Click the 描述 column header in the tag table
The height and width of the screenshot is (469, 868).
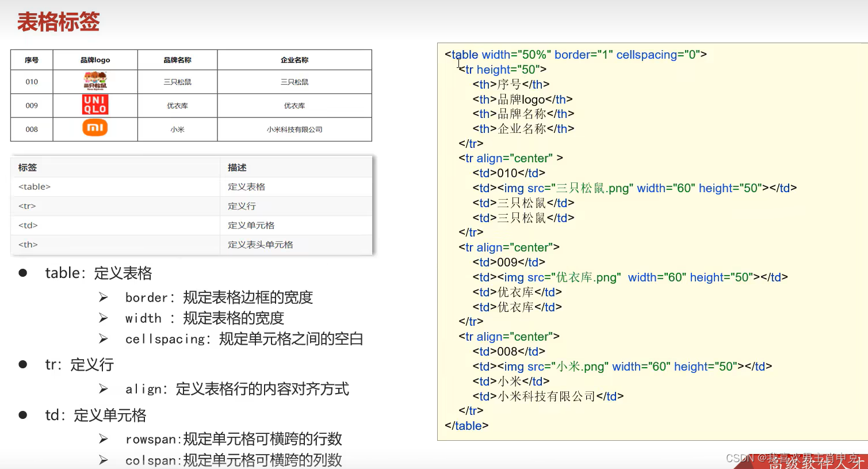click(296, 167)
